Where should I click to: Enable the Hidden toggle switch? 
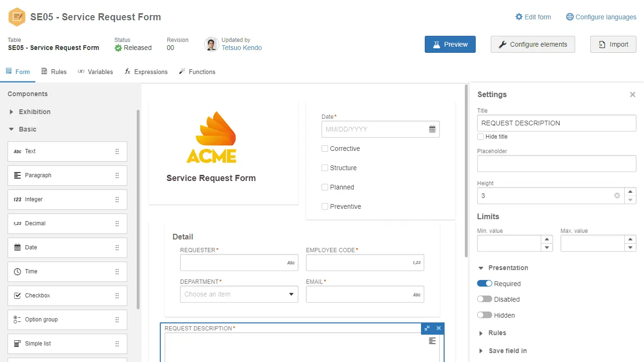(x=485, y=315)
